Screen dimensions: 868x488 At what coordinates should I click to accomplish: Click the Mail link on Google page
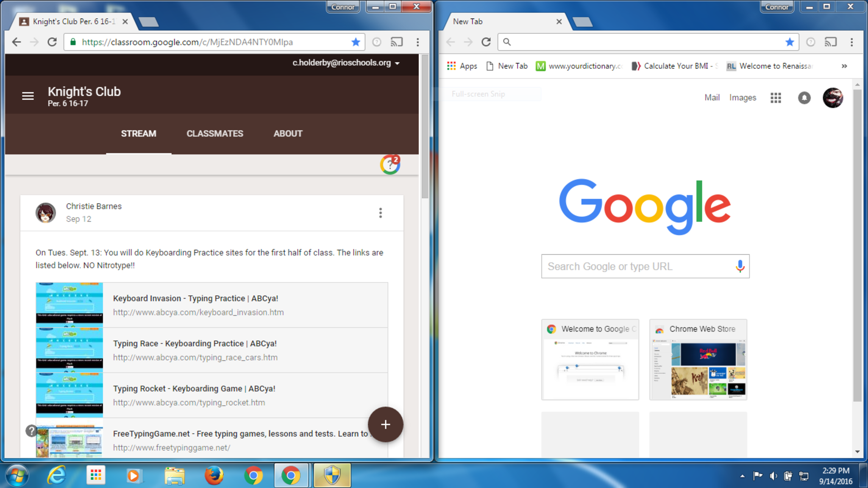point(712,98)
